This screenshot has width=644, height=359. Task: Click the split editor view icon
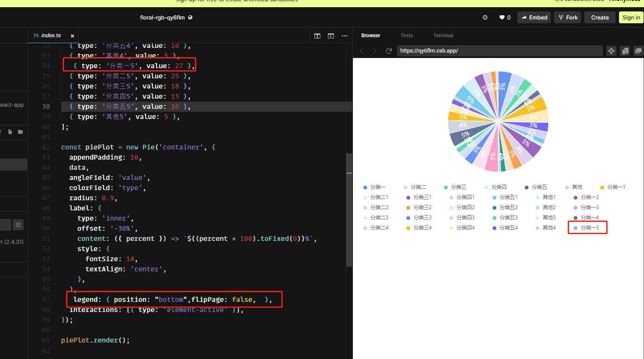tap(317, 36)
